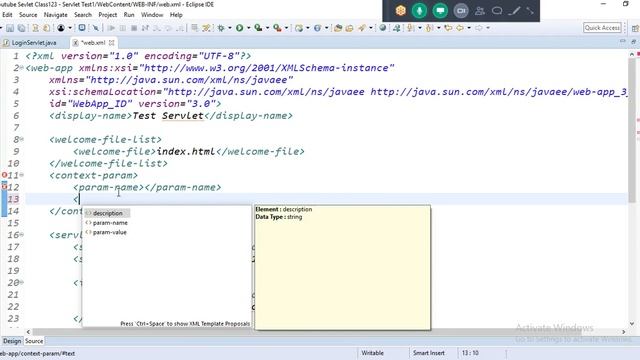Collapse the servlet fold on line 16

[22, 235]
